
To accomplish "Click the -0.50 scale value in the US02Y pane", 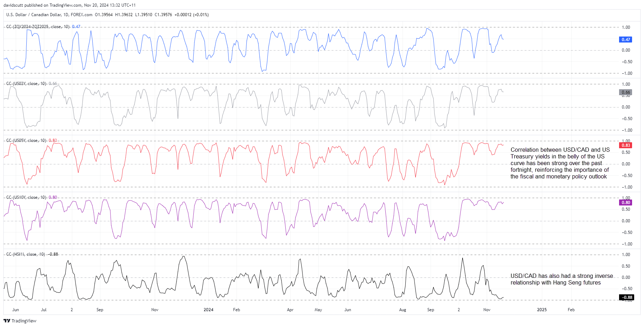I will point(627,119).
